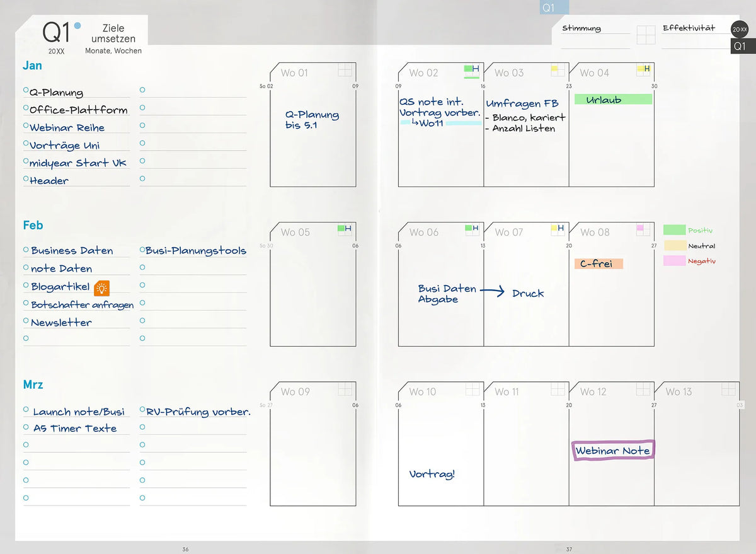The width and height of the screenshot is (756, 554).
Task: Choose the pink Negativ legend swatch
Action: 674,260
